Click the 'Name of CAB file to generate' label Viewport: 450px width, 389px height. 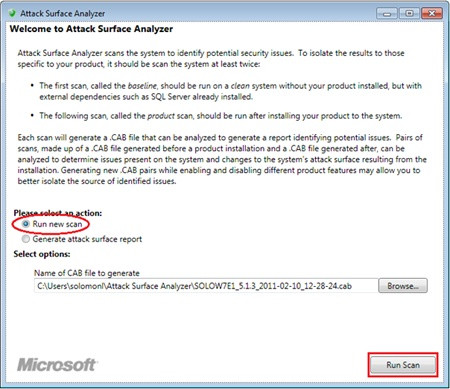click(87, 273)
